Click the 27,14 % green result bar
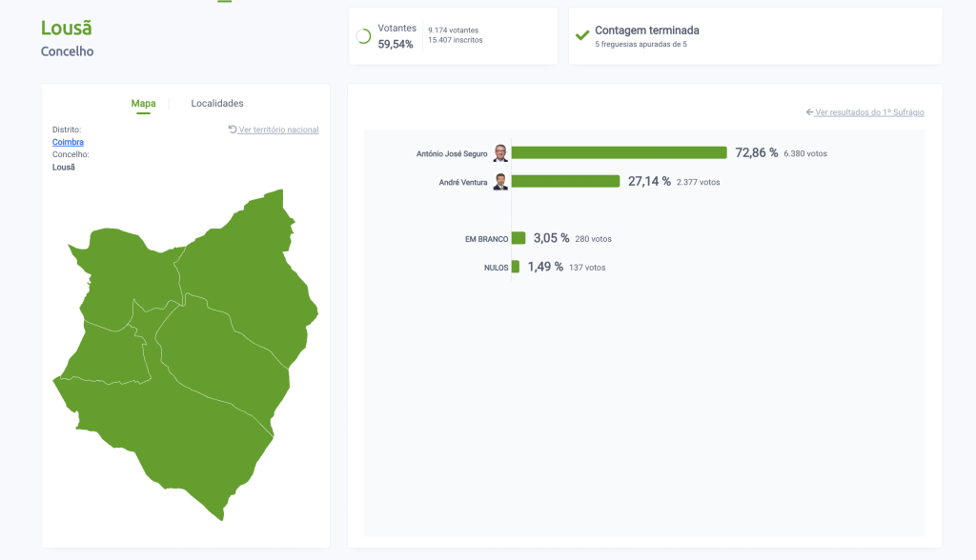 [566, 181]
